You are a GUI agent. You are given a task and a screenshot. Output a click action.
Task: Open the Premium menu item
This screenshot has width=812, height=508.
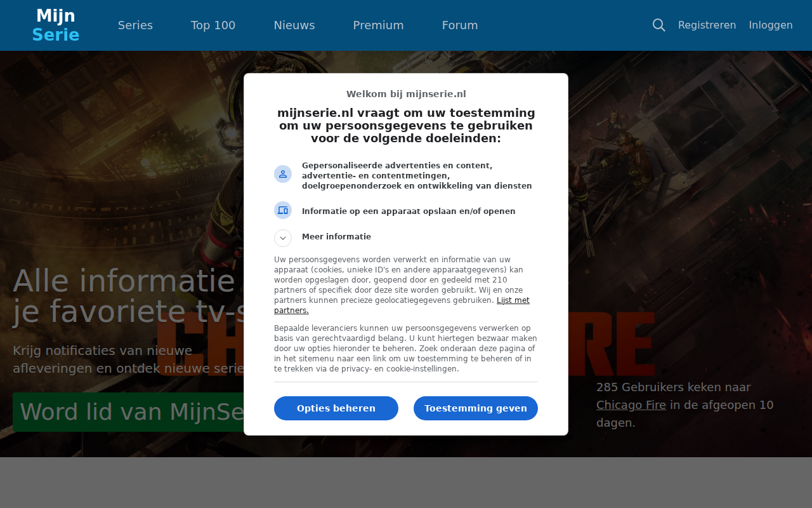click(379, 25)
